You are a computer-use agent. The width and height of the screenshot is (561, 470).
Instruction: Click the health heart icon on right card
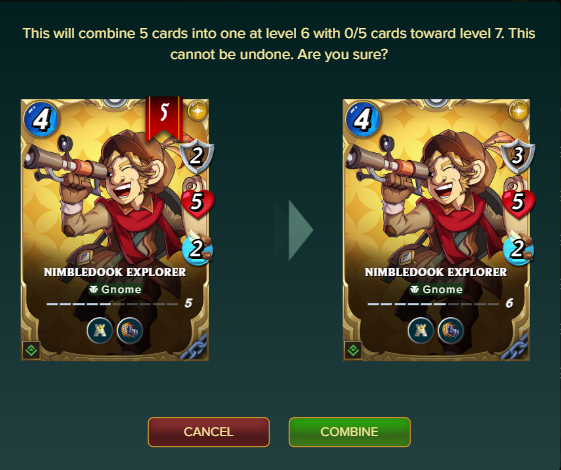pyautogui.click(x=519, y=203)
